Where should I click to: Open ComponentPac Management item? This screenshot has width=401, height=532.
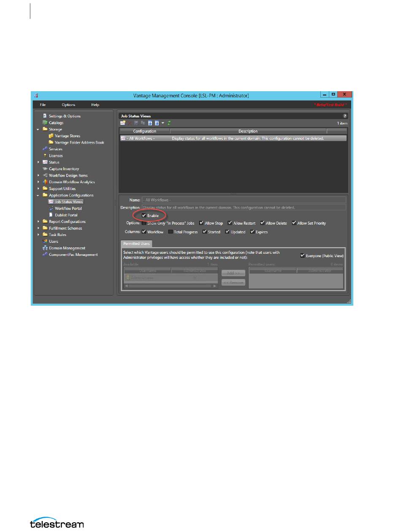[x=73, y=255]
